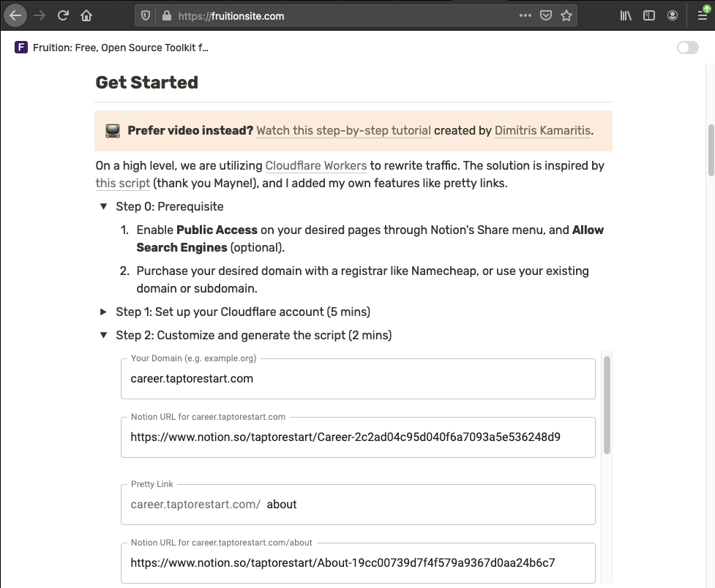Toggle the dark mode switch at top right

pyautogui.click(x=688, y=48)
